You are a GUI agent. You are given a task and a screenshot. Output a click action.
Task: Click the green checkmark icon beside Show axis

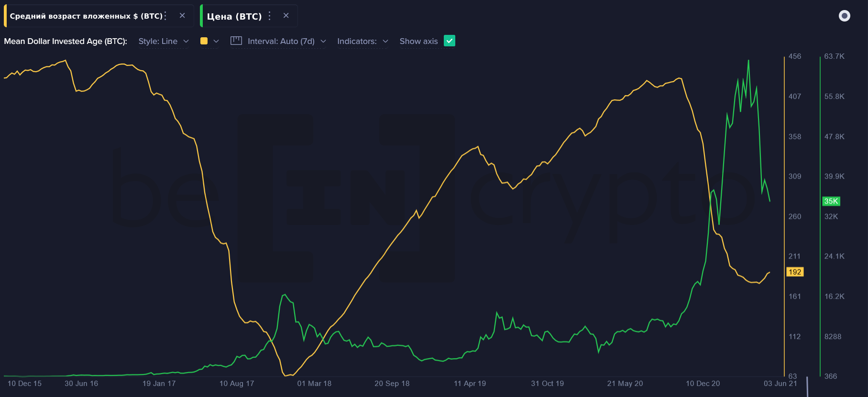(x=449, y=41)
